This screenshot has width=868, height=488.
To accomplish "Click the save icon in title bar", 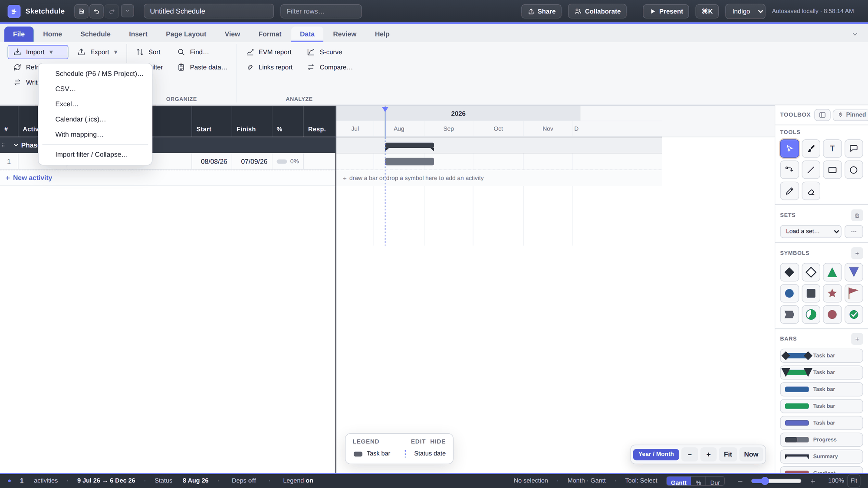I will point(81,11).
